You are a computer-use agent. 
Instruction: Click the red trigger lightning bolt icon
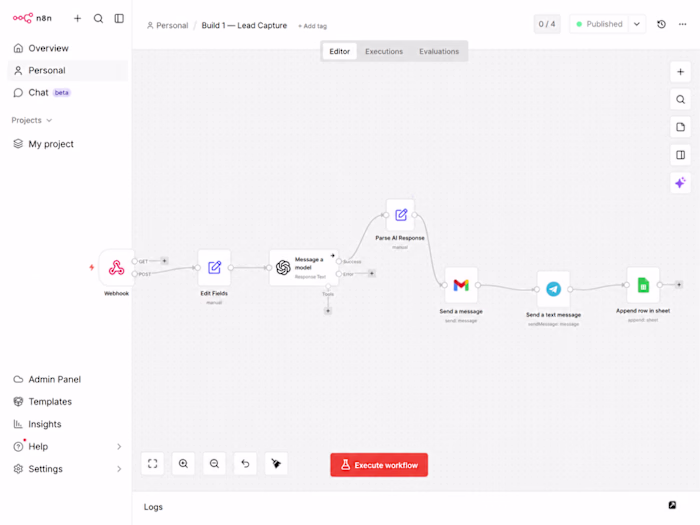[92, 267]
